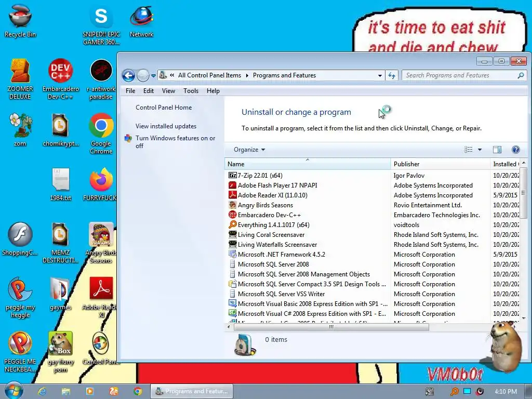
Task: Expand the address bar history dropdown
Action: pos(380,75)
